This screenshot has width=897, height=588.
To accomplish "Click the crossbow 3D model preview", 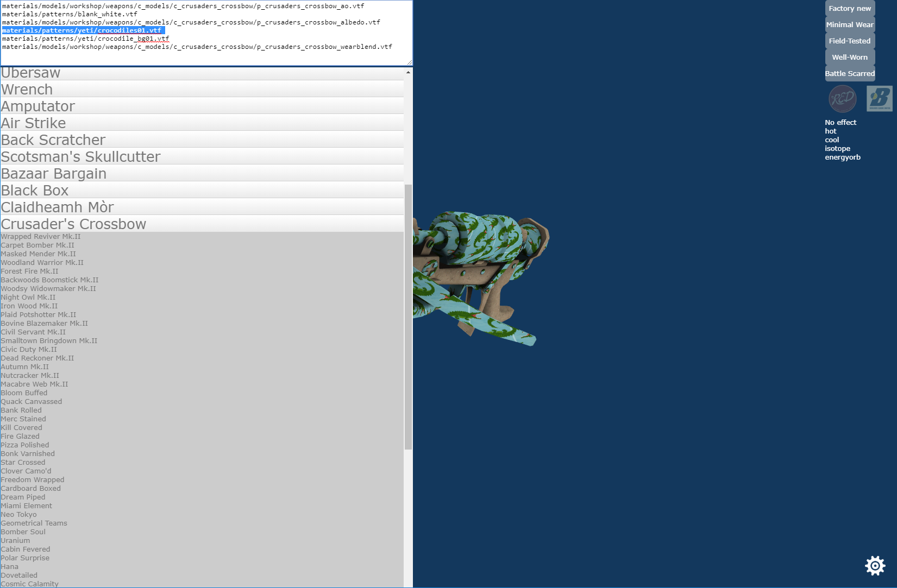I will (x=481, y=278).
